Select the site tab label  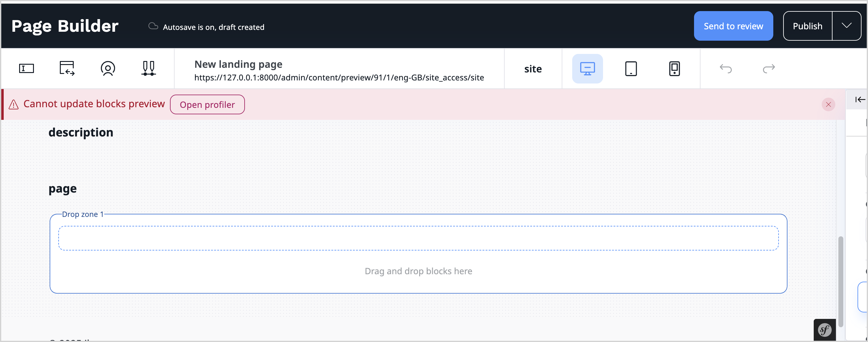coord(533,69)
